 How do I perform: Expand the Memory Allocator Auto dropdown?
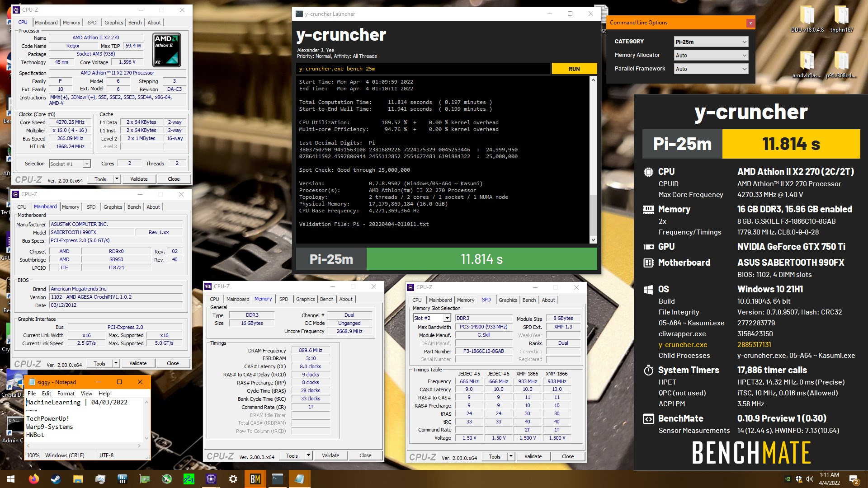tap(711, 55)
